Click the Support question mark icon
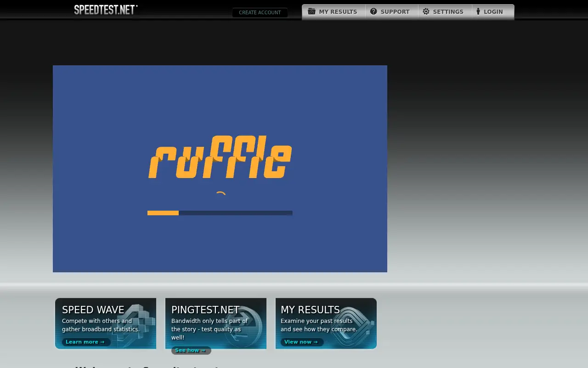588x368 pixels. [373, 11]
